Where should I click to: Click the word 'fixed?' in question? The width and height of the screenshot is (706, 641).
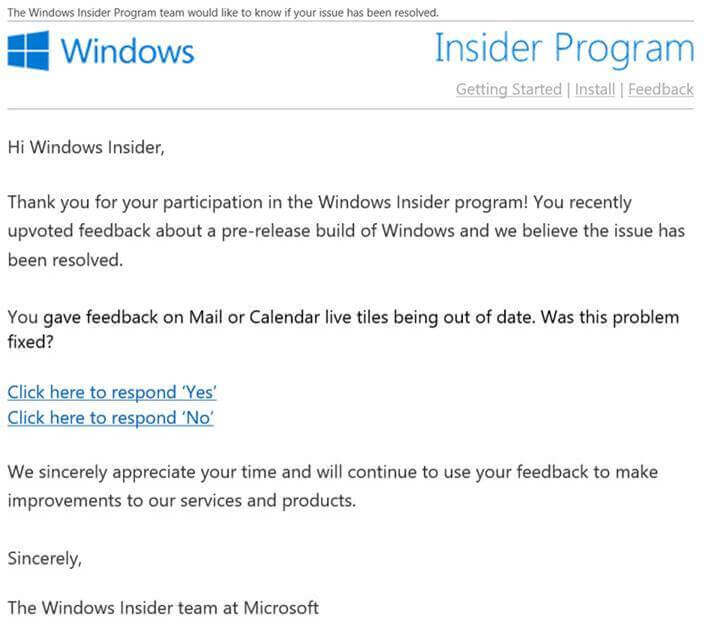[x=30, y=342]
